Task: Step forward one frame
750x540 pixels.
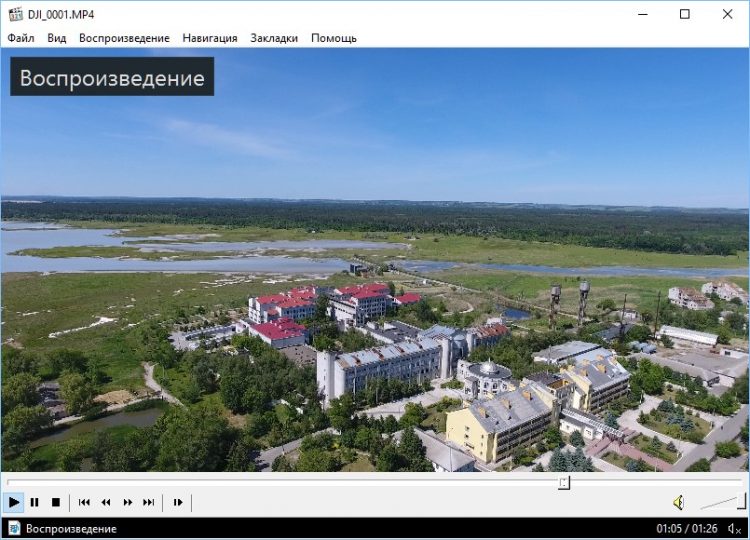Action: pyautogui.click(x=178, y=502)
